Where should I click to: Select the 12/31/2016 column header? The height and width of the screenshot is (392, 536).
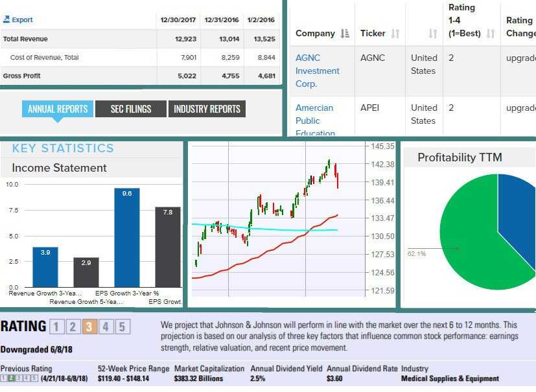tap(222, 20)
